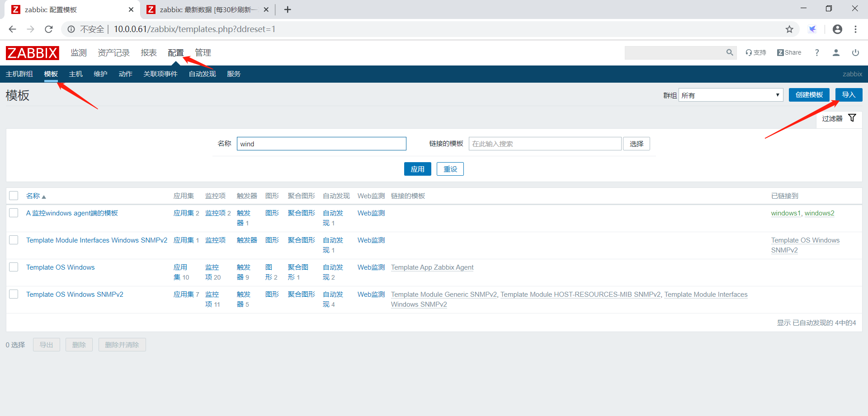Click the 选择 button for linked templates
Screen dimensions: 868x416
[637, 144]
